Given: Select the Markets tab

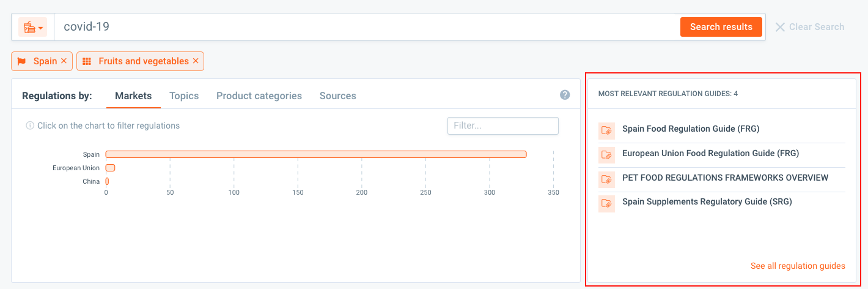Looking at the screenshot, I should coord(133,96).
